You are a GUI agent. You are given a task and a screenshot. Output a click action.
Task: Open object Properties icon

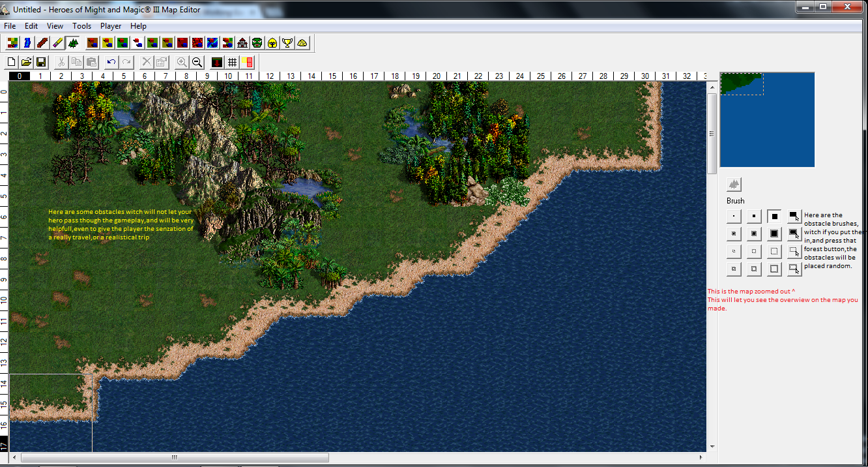(162, 62)
